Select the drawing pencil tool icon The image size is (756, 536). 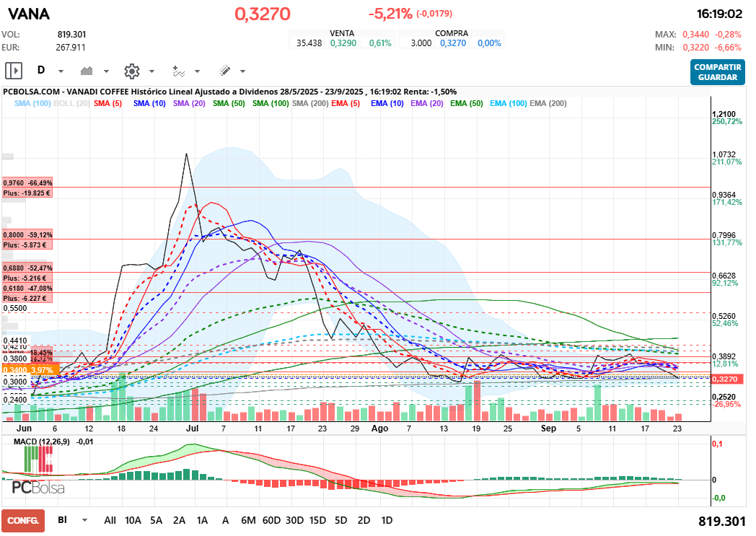coord(224,71)
